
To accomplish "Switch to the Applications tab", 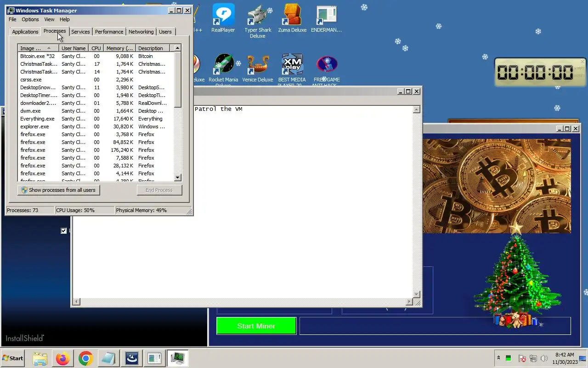I will pyautogui.click(x=25, y=32).
